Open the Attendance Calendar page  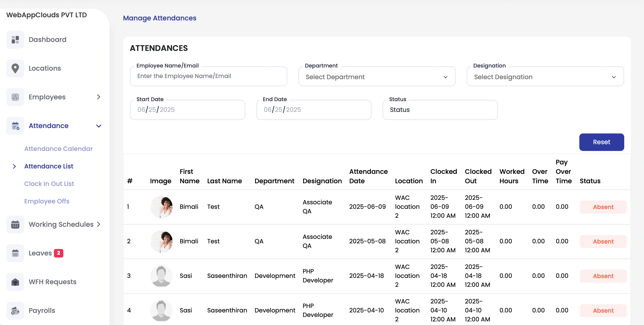tap(58, 148)
